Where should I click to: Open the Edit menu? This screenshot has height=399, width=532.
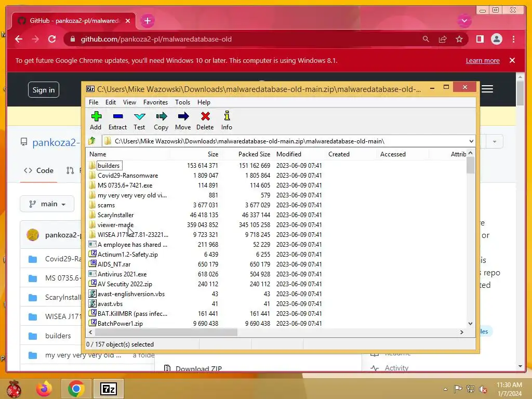point(110,102)
